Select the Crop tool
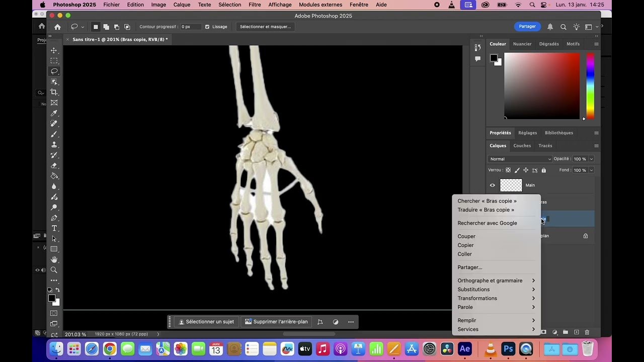 54,92
